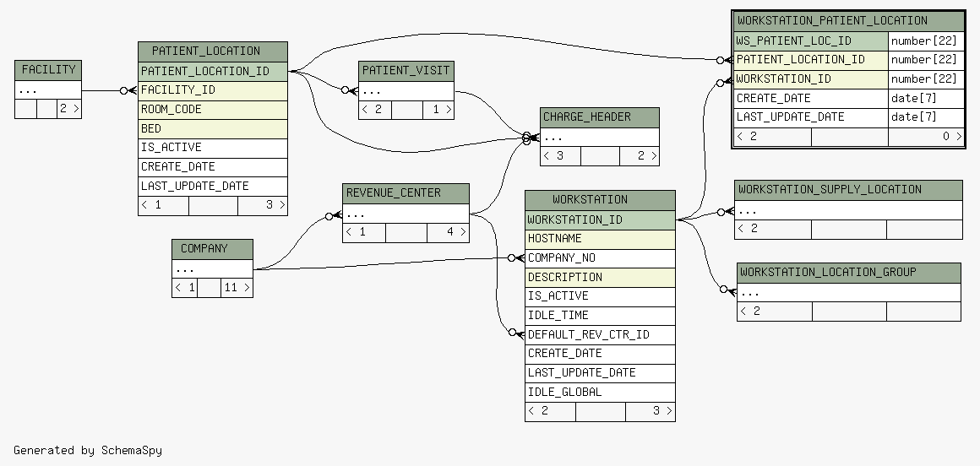The image size is (980, 466).
Task: Select IS_ACTIVE in WORKSTATION table
Action: 600,296
